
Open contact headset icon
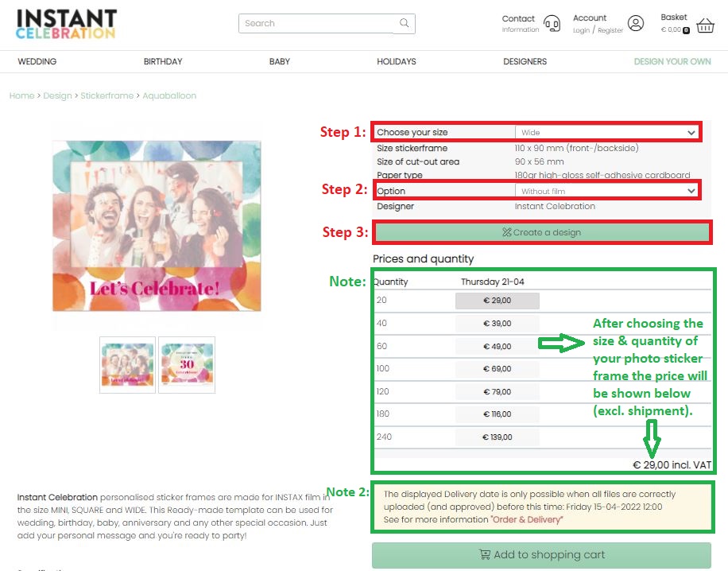click(x=552, y=23)
